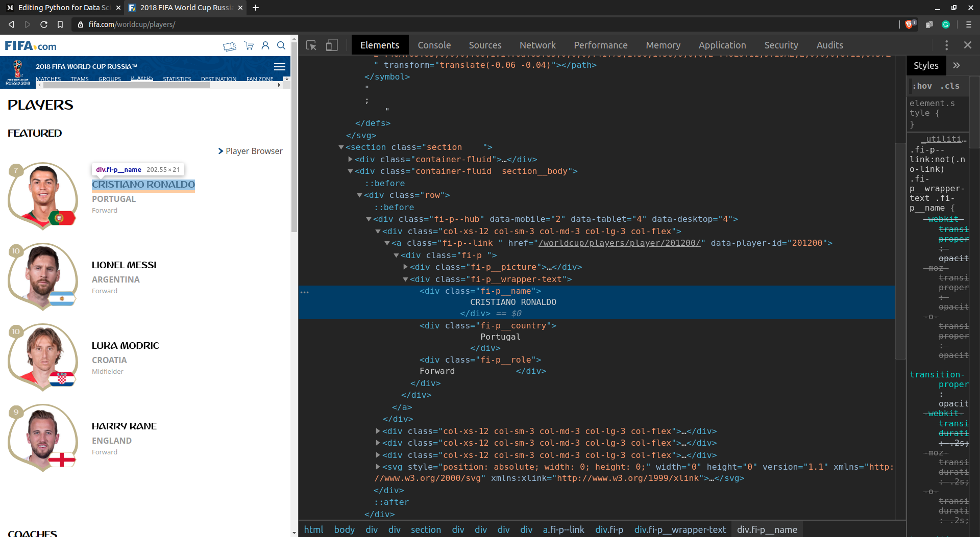Switch to the Memory tab
This screenshot has height=537, width=980.
pos(663,45)
